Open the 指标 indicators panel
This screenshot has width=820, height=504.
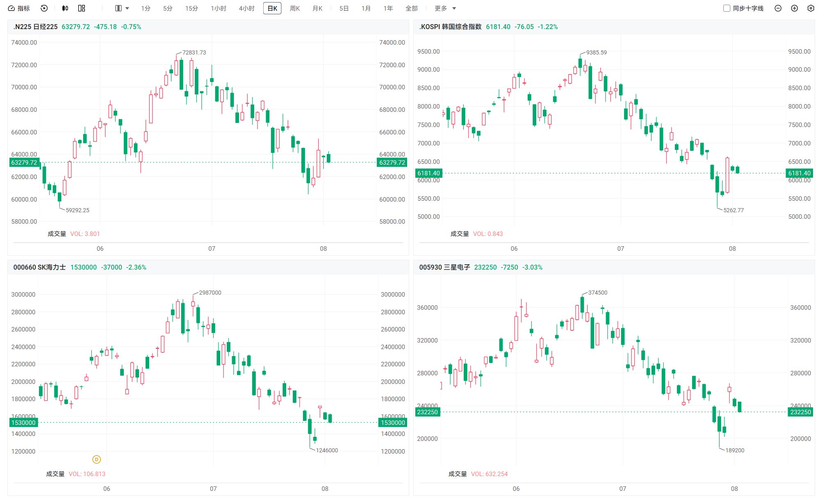[x=19, y=8]
